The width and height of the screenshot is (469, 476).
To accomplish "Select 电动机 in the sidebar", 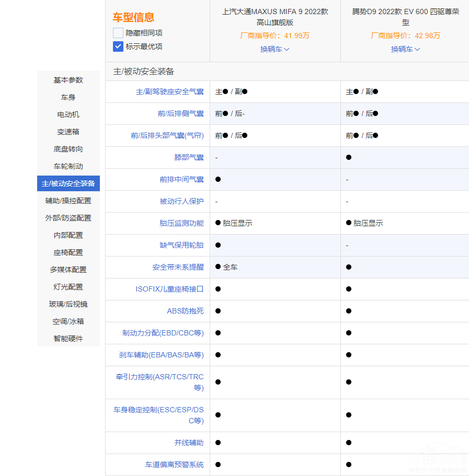I will pyautogui.click(x=68, y=114).
